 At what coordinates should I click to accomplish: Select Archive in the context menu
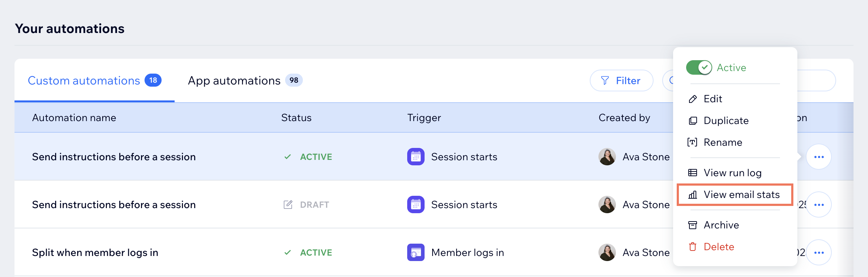pos(721,225)
